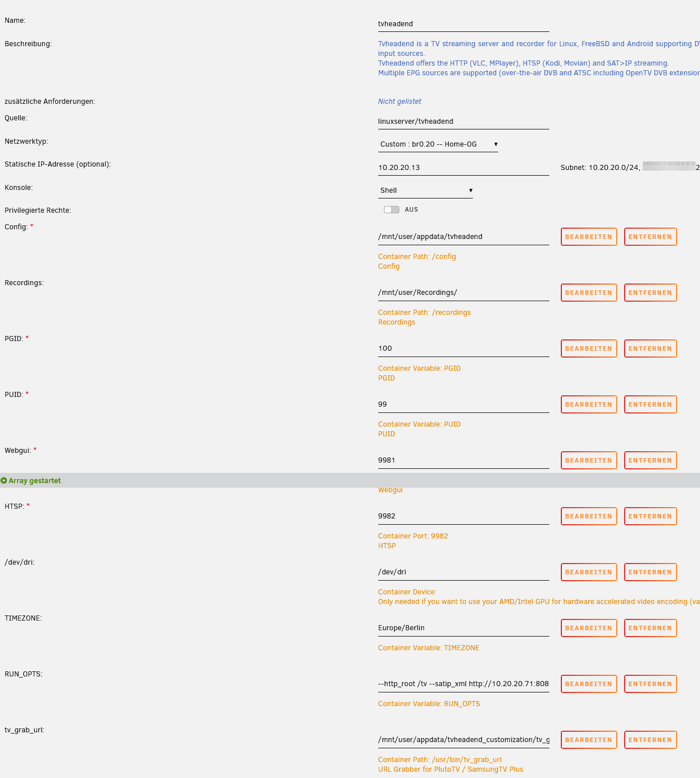Click Entfernen for /dev/dri
This screenshot has height=778, width=700.
point(650,572)
